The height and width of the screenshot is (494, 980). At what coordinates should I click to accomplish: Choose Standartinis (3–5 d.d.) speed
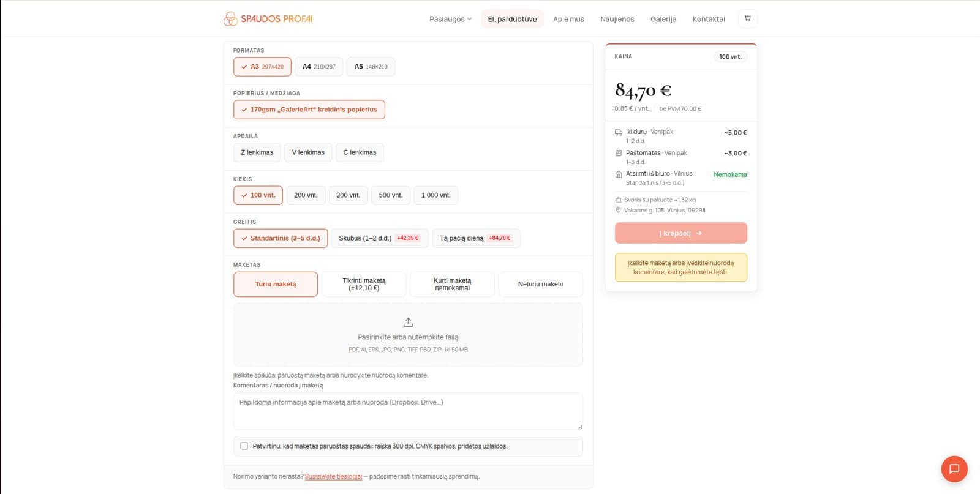tap(281, 238)
